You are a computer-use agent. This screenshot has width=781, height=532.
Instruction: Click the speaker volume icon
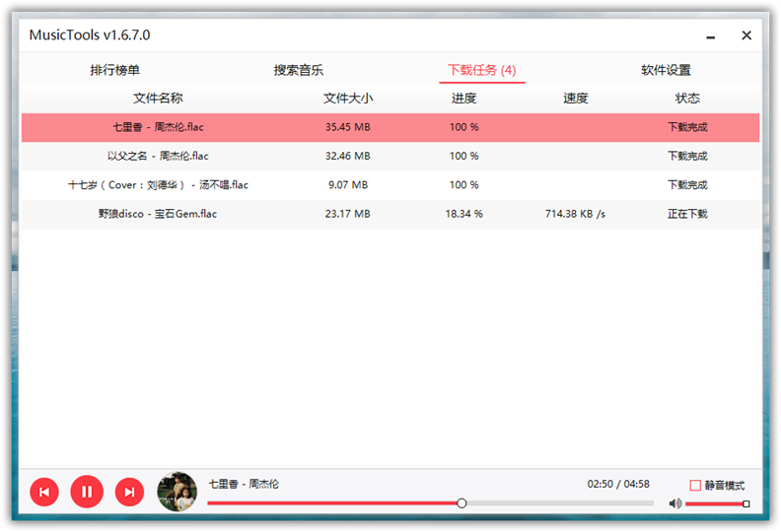[675, 503]
